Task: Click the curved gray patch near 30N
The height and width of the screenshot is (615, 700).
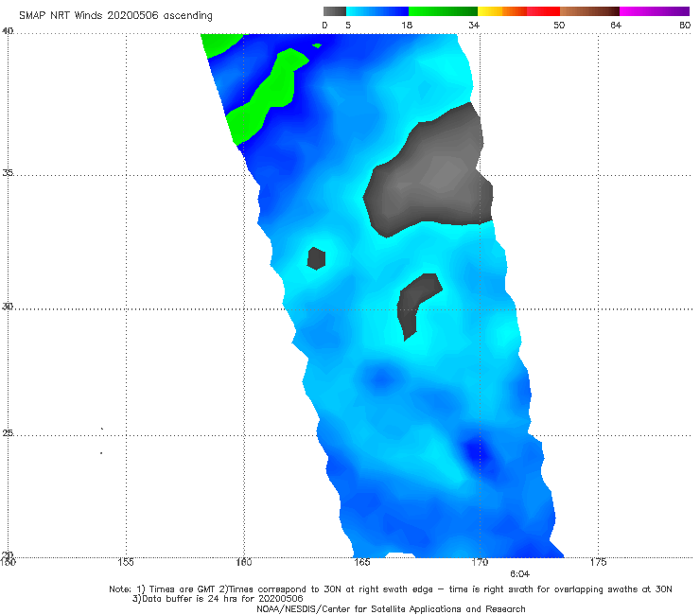Action: [x=409, y=302]
